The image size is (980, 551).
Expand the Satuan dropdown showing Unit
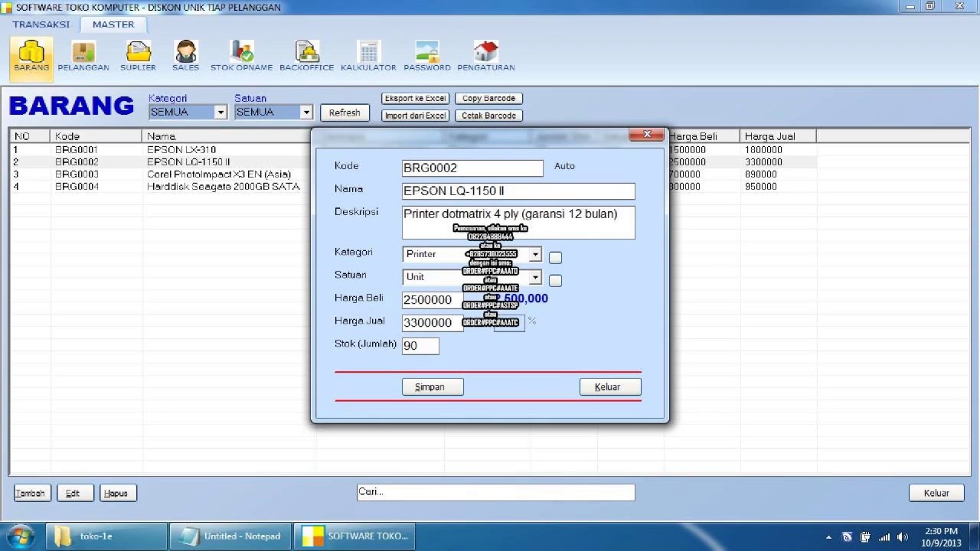(x=535, y=277)
